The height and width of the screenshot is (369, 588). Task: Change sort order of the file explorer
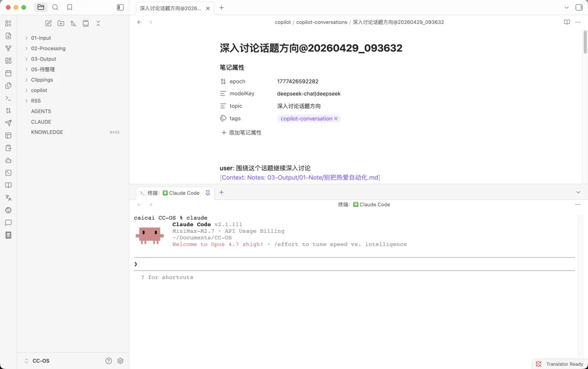73,23
